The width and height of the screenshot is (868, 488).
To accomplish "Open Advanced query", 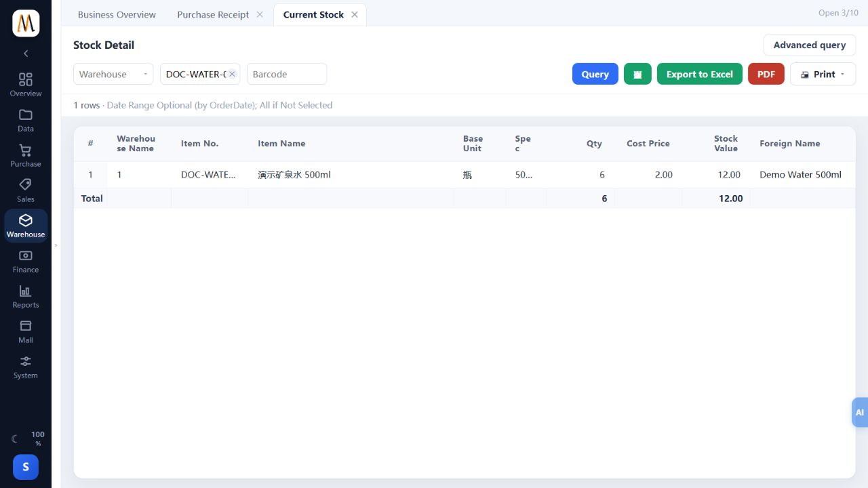I will click(810, 45).
